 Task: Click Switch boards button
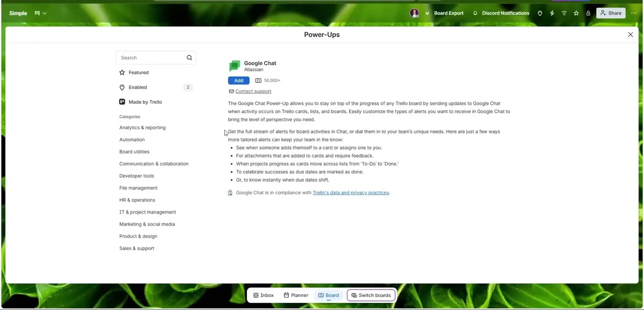click(371, 295)
